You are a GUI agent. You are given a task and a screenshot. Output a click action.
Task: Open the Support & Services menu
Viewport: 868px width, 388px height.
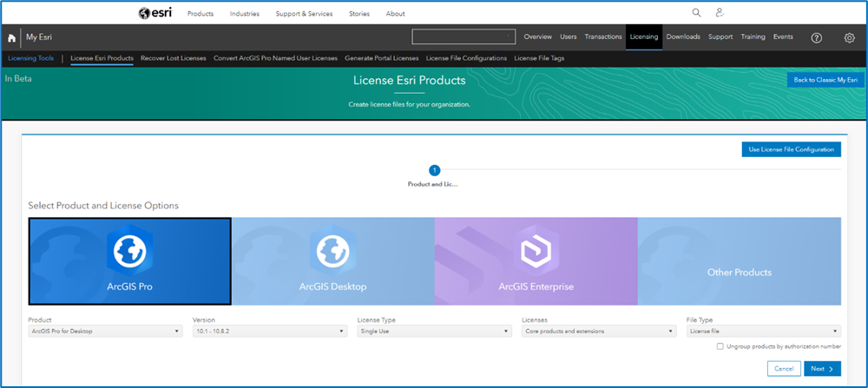pyautogui.click(x=305, y=14)
